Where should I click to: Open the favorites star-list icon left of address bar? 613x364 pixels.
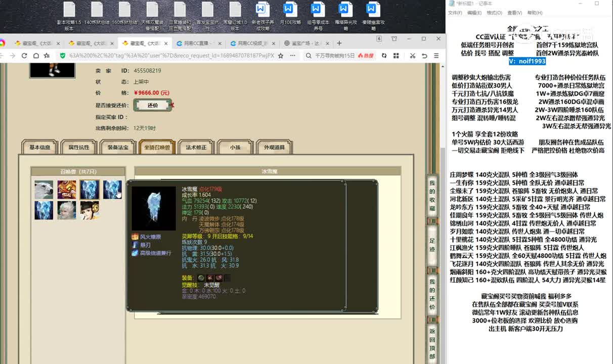coord(47,56)
